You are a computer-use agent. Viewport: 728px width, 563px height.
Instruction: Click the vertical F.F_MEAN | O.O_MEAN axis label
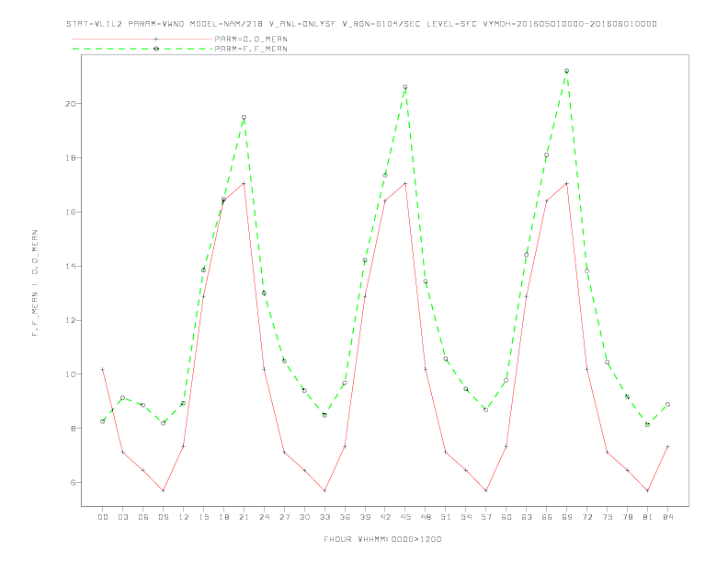[x=35, y=283]
